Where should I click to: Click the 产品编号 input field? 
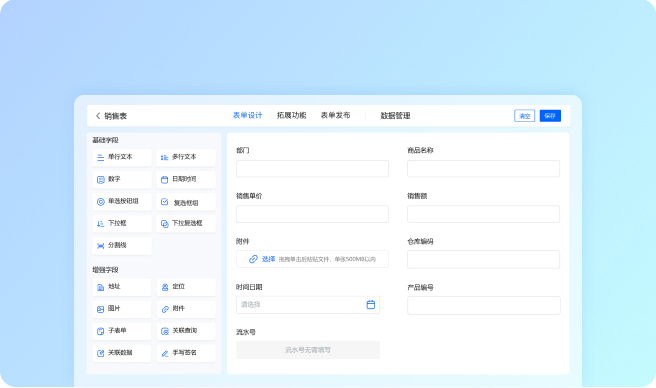pos(484,306)
